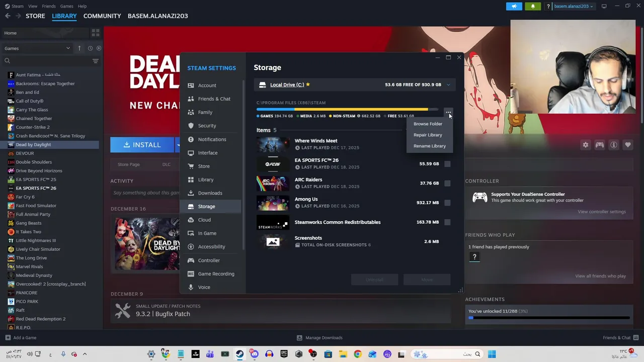Open the View menu in the menu bar
The image size is (644, 362).
[x=33, y=6]
